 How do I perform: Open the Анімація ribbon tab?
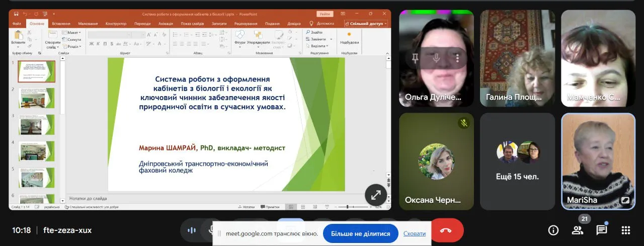tap(166, 23)
